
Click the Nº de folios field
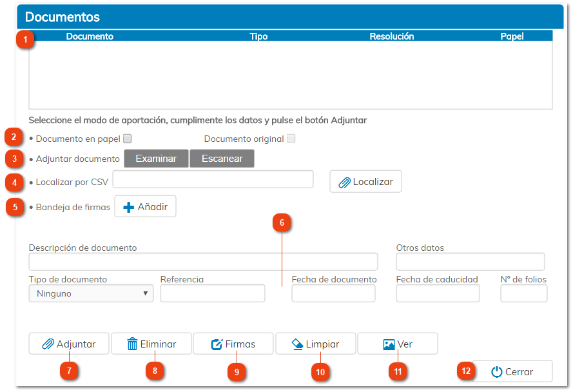tap(523, 293)
